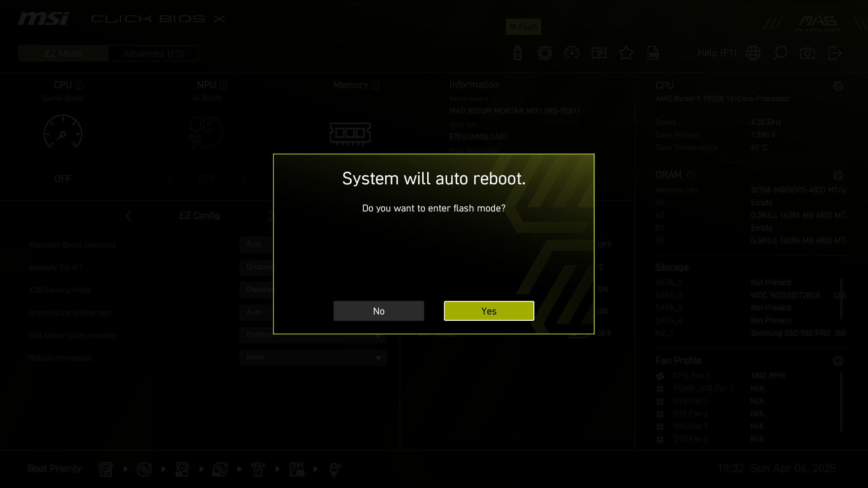Open the speedometer gauge toolbar icon
This screenshot has height=488, width=868.
coord(572,53)
